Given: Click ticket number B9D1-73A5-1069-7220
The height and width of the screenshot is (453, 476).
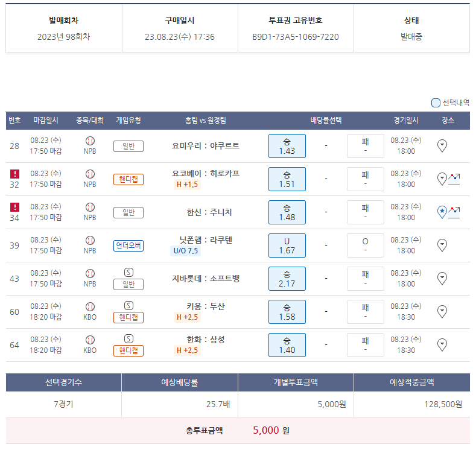Looking at the screenshot, I should [x=295, y=37].
